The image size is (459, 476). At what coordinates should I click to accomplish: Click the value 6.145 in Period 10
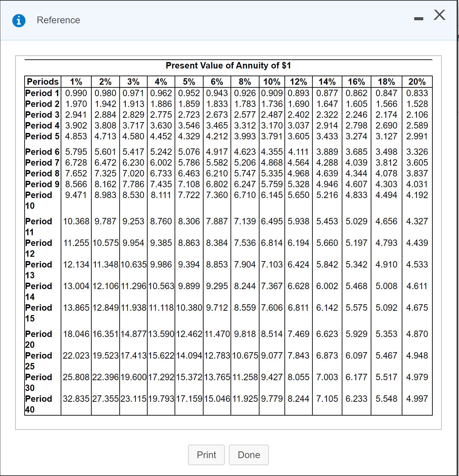pos(272,195)
